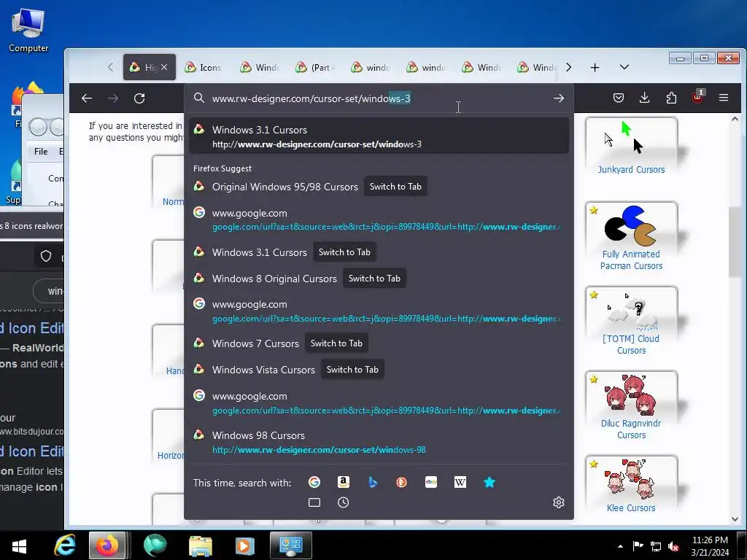Search this time with DuckDuckGo icon
The image size is (747, 560).
point(402,483)
